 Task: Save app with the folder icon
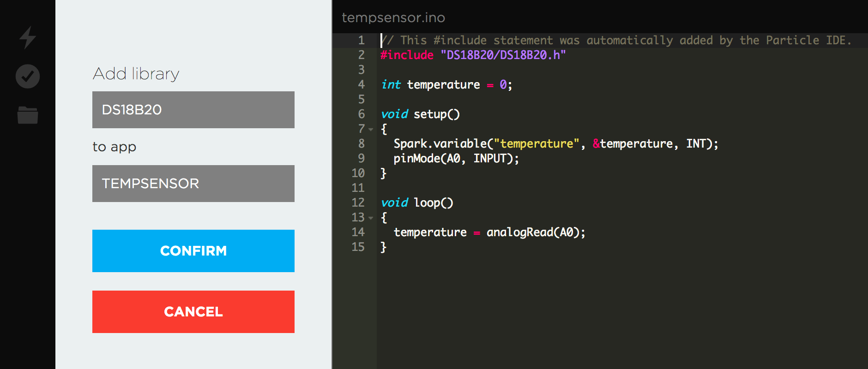click(x=28, y=115)
